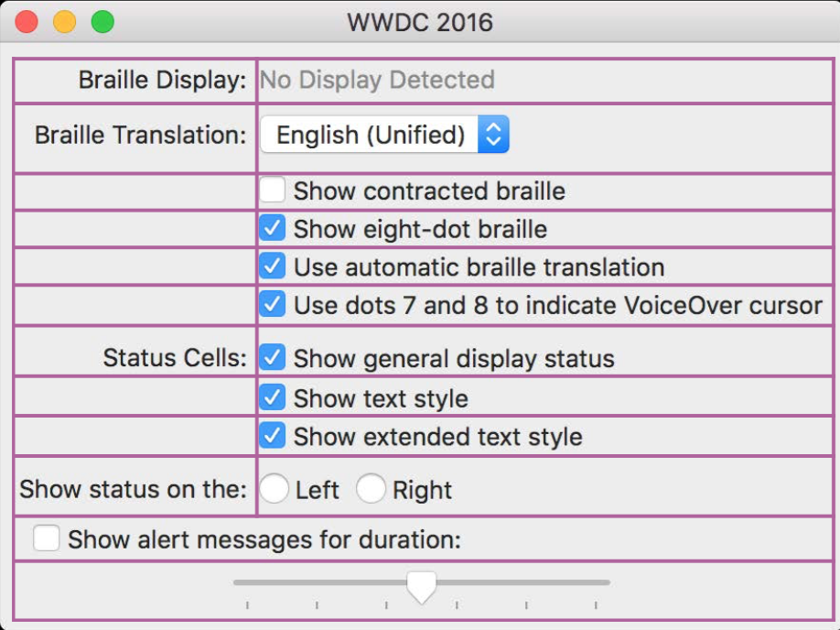Image resolution: width=840 pixels, height=630 pixels.
Task: Click the Braille Display field showing No Display Detected
Action: click(377, 81)
